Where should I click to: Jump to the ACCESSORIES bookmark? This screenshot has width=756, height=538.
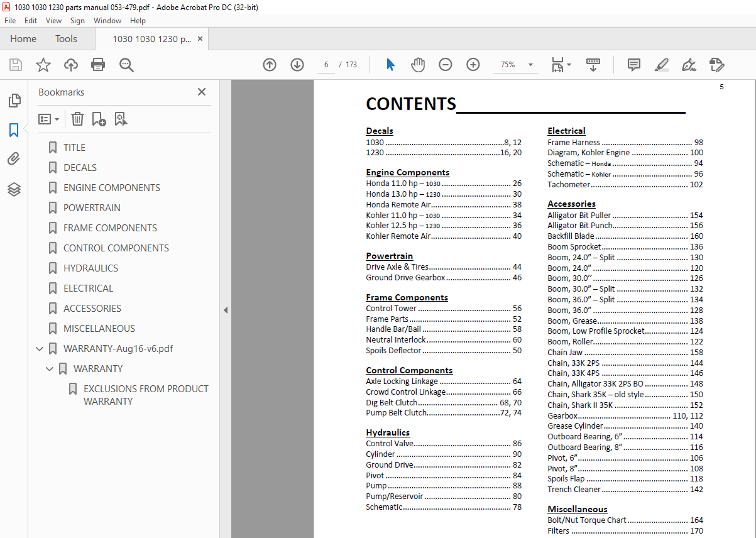point(92,308)
